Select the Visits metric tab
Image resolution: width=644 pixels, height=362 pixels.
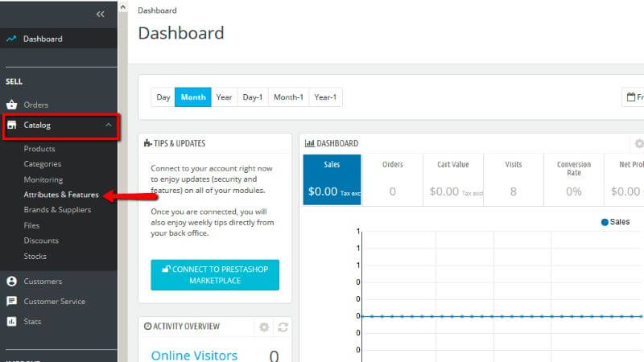pyautogui.click(x=514, y=179)
